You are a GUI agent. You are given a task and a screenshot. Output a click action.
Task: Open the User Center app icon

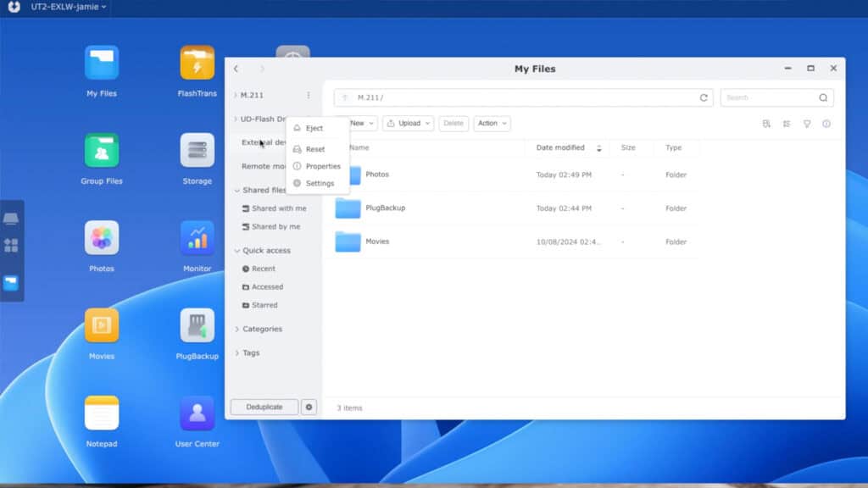(x=197, y=413)
